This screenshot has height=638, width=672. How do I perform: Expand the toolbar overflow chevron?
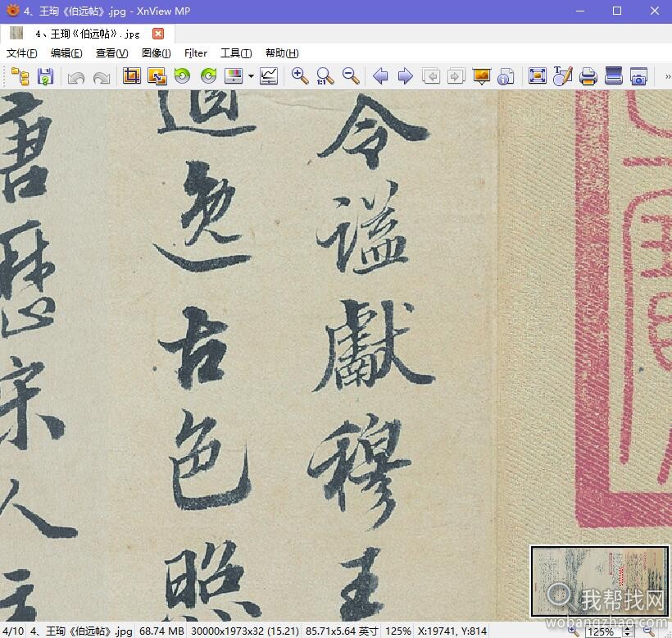click(667, 77)
